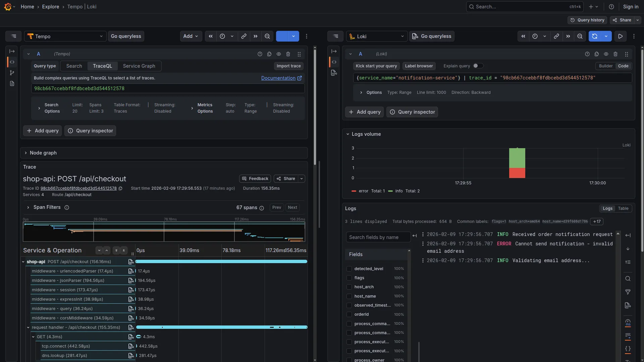This screenshot has width=644, height=362.
Task: Delete the Loki query A with the trash icon
Action: point(616,54)
